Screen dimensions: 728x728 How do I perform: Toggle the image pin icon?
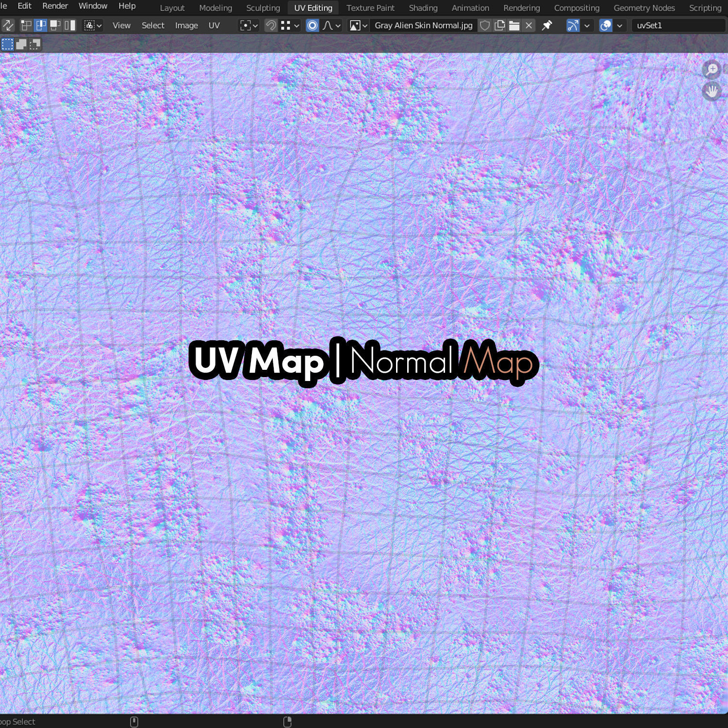click(547, 25)
